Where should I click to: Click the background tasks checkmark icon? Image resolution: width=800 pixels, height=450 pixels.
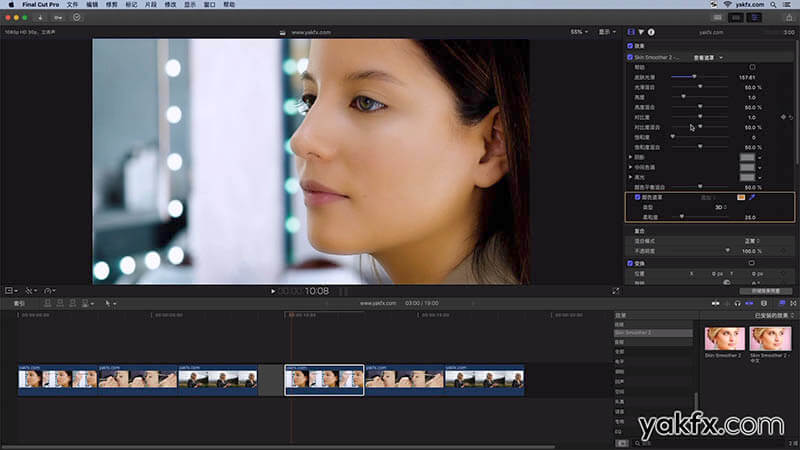coord(77,17)
